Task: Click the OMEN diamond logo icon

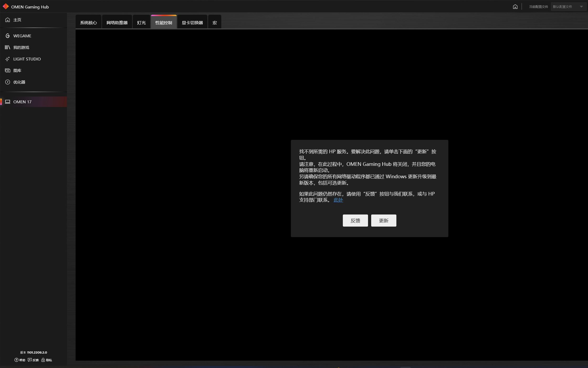Action: pos(6,7)
